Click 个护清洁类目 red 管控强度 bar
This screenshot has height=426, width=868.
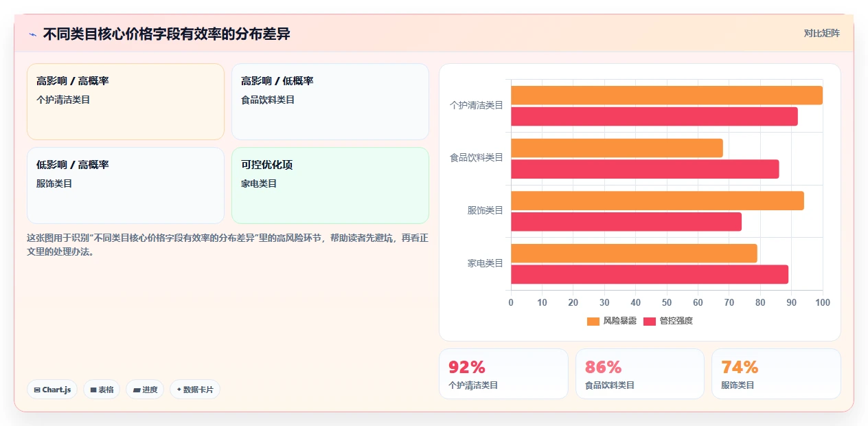(x=654, y=116)
